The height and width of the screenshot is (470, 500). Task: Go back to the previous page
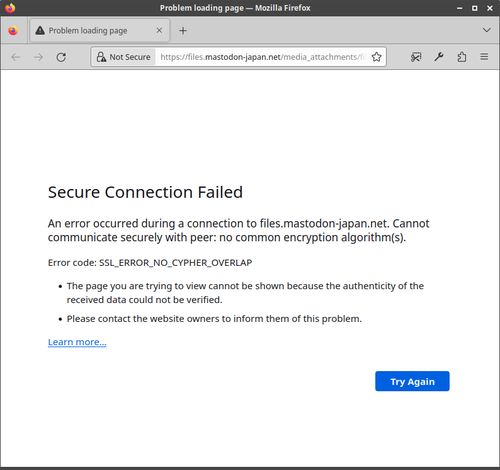pyautogui.click(x=16, y=57)
